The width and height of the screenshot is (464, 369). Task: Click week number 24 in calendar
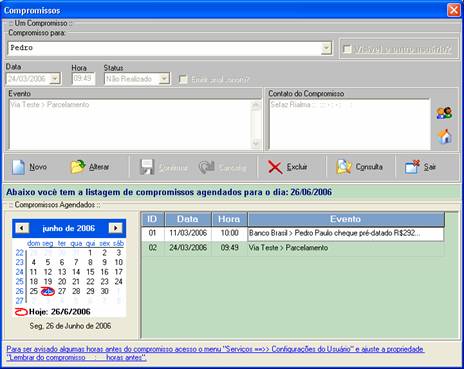[x=20, y=272]
